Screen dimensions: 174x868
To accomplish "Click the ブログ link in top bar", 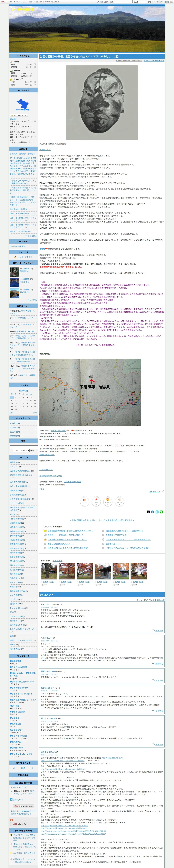I will (9, 2).
